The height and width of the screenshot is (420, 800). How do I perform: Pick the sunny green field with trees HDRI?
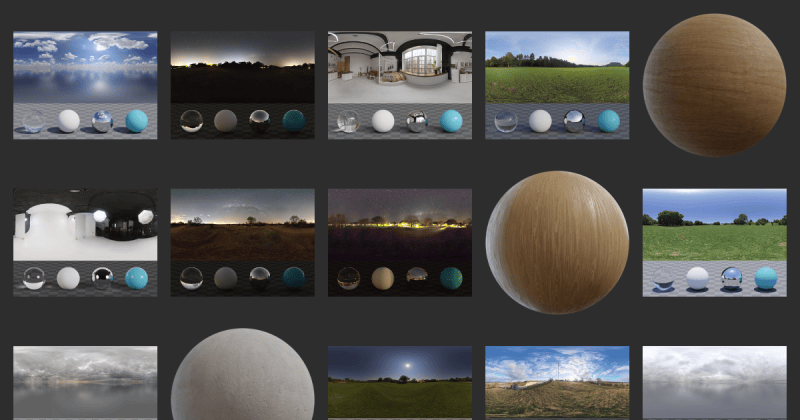(x=714, y=242)
